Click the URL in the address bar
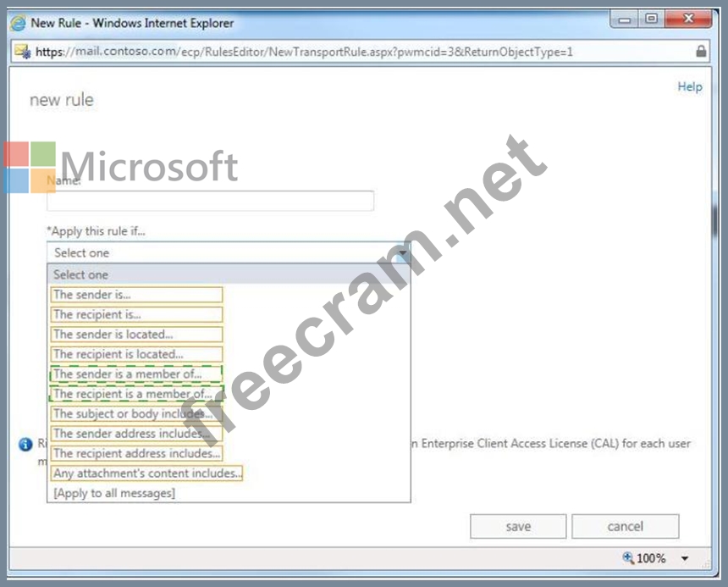This screenshot has width=728, height=587. [x=304, y=52]
